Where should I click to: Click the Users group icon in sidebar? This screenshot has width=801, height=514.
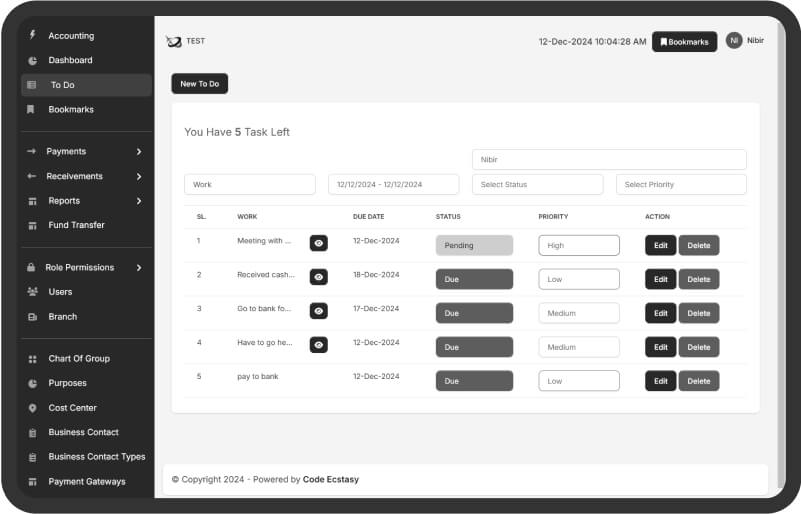32,292
